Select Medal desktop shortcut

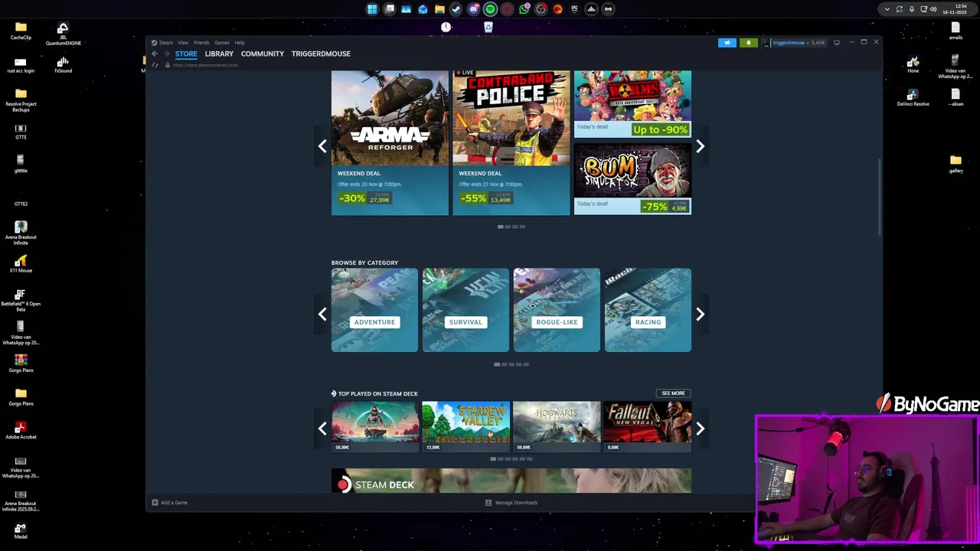click(21, 530)
